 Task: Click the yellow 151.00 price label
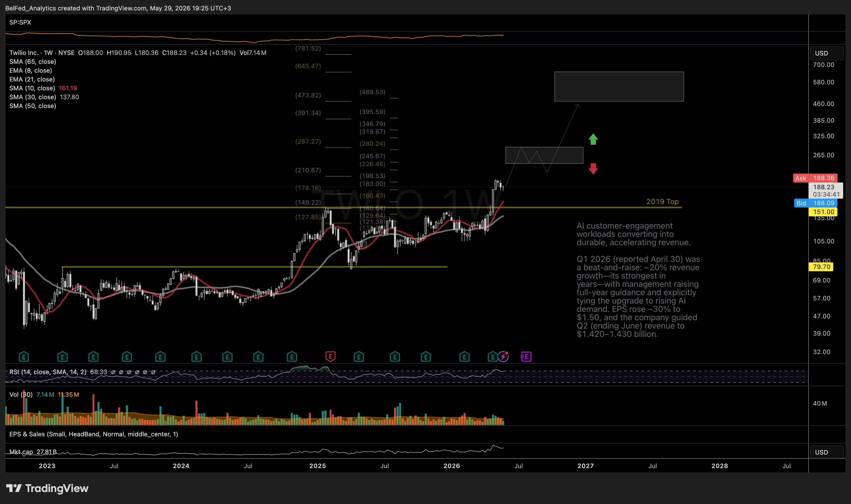823,212
